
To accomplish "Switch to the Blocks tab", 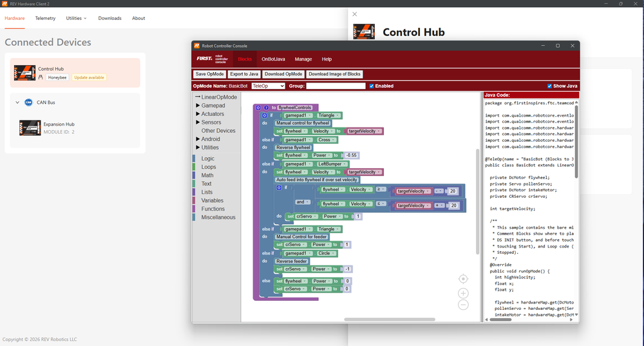I will coord(245,59).
